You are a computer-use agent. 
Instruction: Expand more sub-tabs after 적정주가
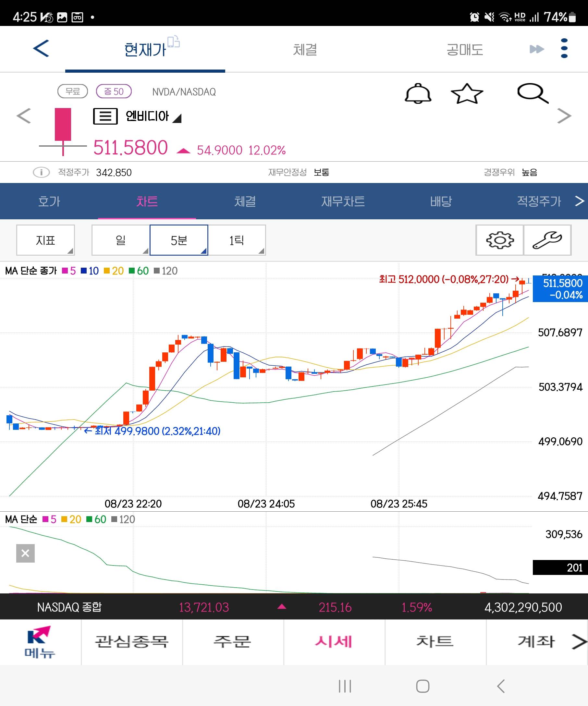coord(579,201)
